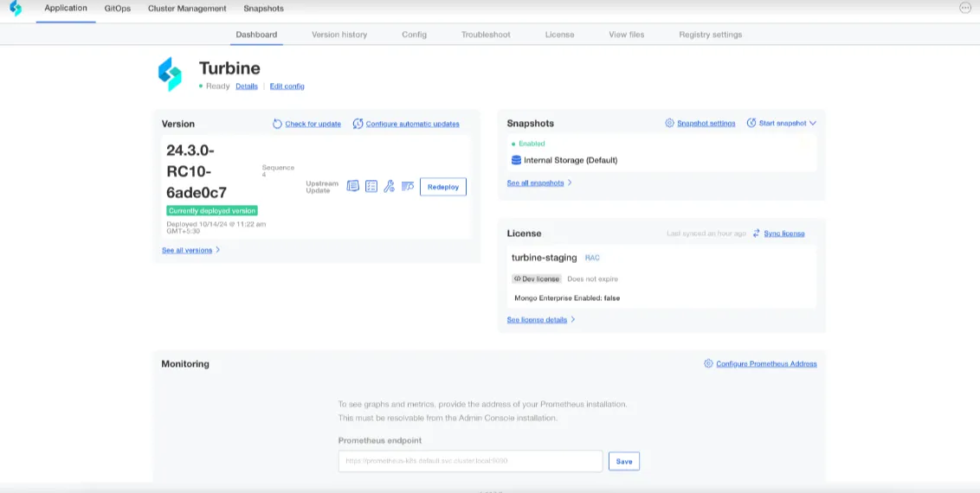
Task: Expand the Start snapshot dropdown
Action: tap(782, 123)
